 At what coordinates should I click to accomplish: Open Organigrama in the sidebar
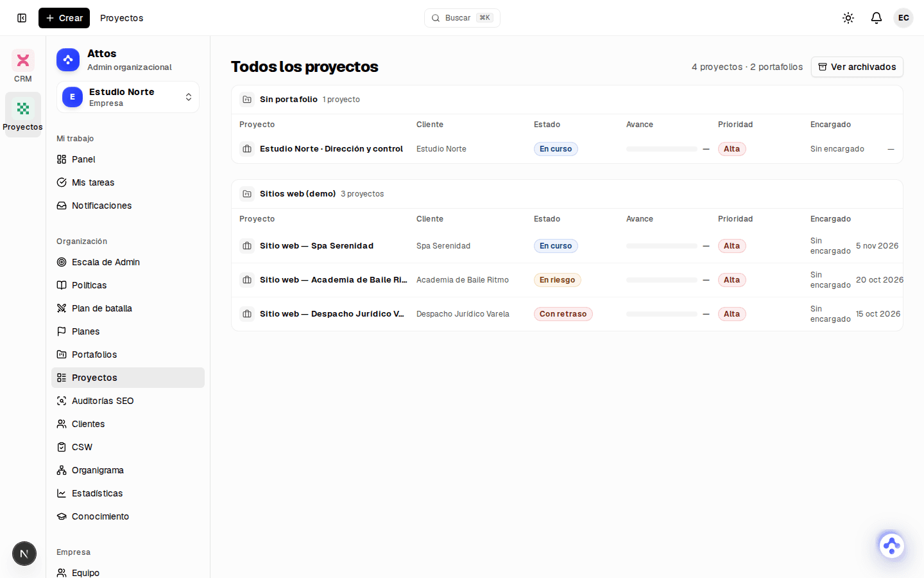pos(128,470)
